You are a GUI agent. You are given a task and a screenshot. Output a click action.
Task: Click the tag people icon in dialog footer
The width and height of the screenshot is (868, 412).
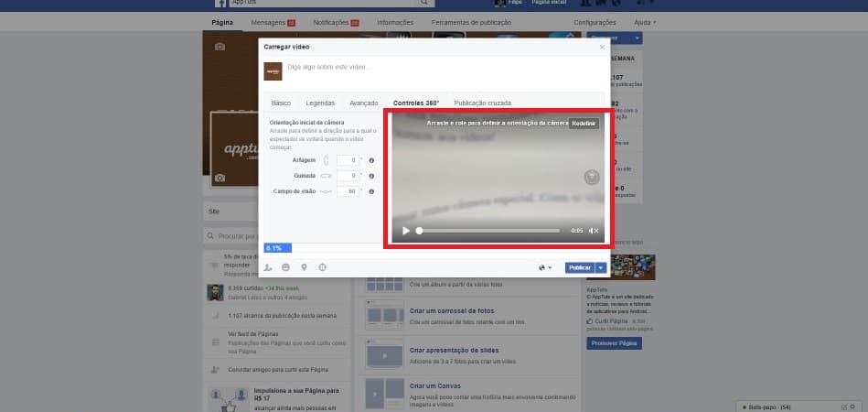(268, 267)
